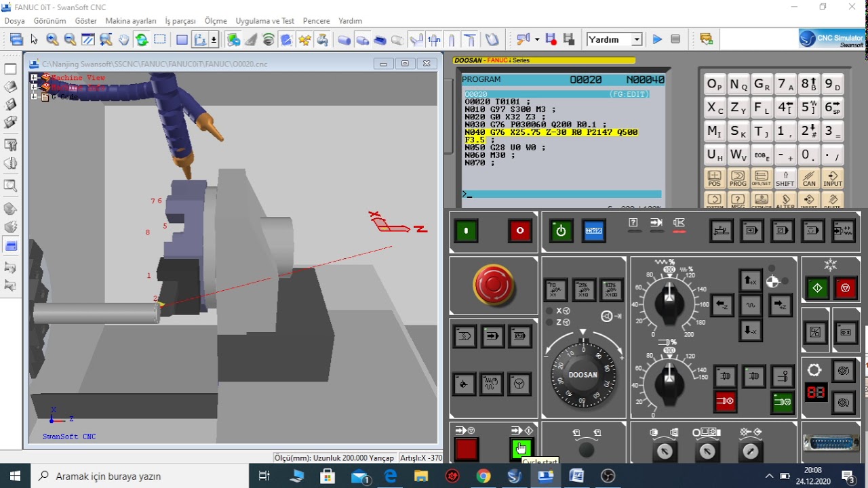
Task: Click the red emergency stop button
Action: (494, 285)
